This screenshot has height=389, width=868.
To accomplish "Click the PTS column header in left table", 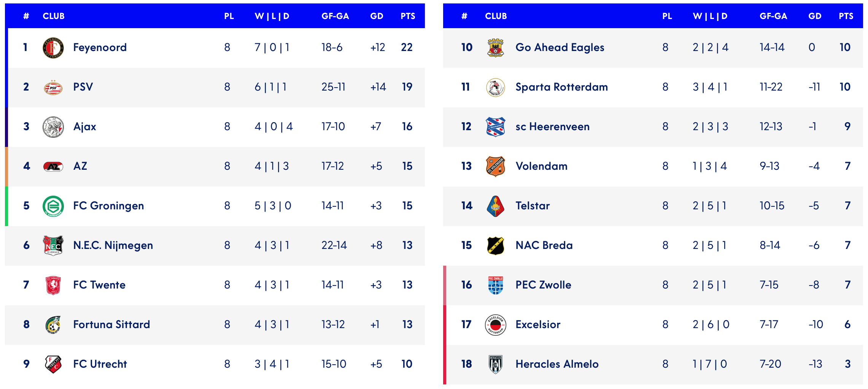I will coord(408,16).
